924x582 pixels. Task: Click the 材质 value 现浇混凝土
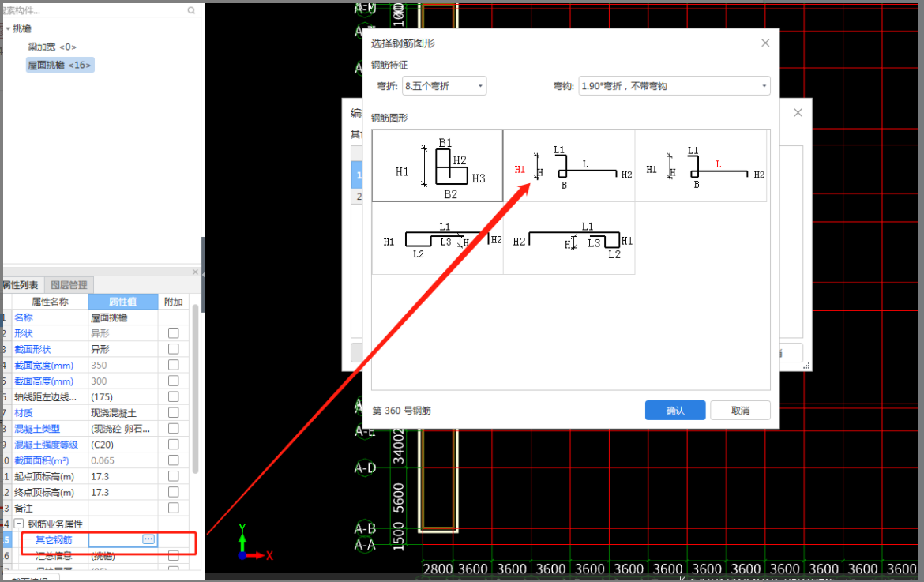[123, 413]
